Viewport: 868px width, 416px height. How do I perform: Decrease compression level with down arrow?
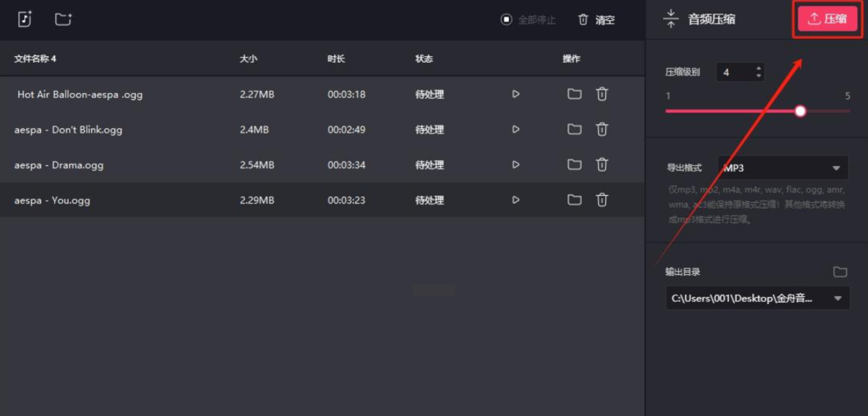tap(758, 76)
